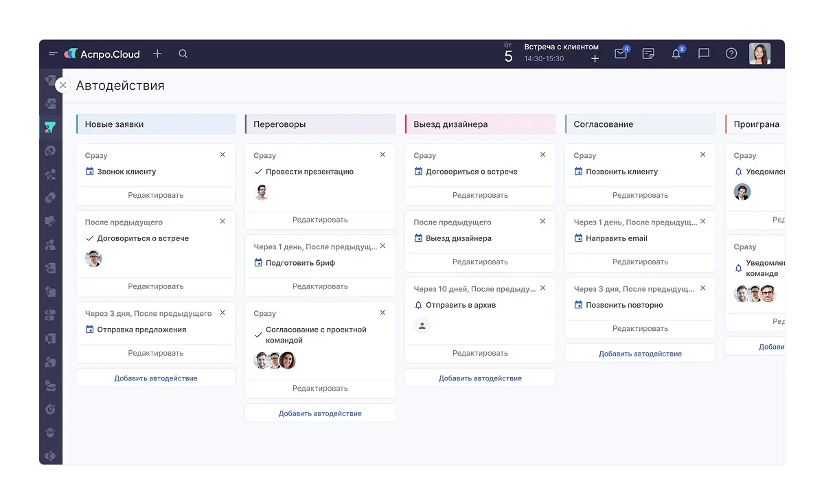Select the 'Выезд дизайнера' stage header
The height and width of the screenshot is (504, 824).
[480, 124]
